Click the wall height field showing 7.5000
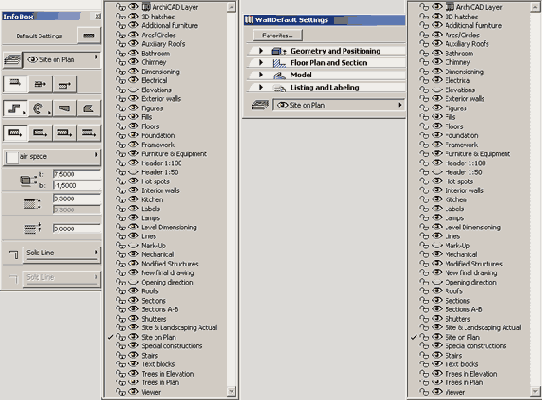The image size is (542, 400). (77, 174)
